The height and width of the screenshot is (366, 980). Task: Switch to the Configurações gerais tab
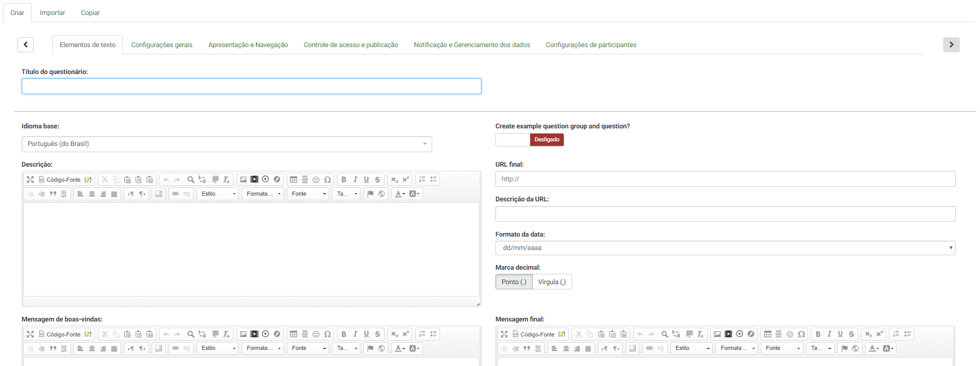coord(162,45)
